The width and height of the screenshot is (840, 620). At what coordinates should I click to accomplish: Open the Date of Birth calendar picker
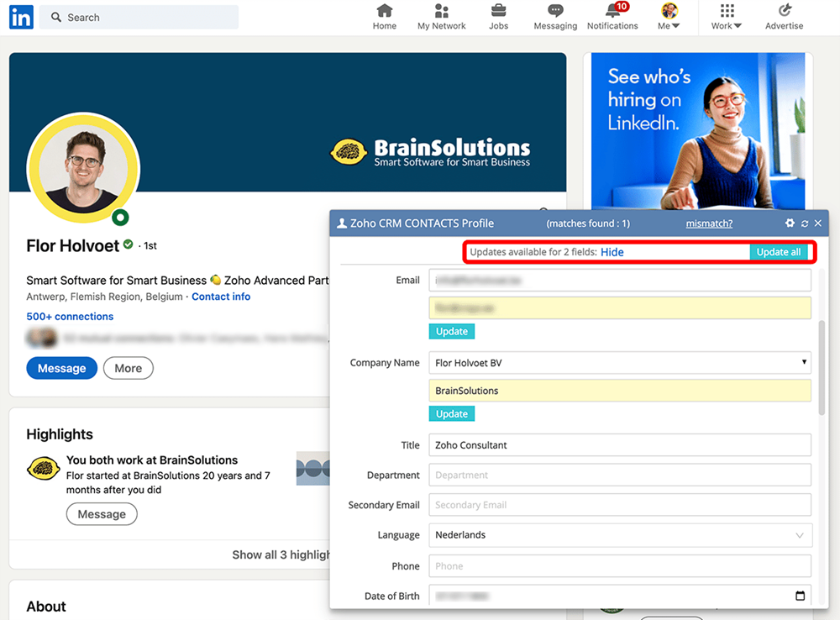(800, 596)
